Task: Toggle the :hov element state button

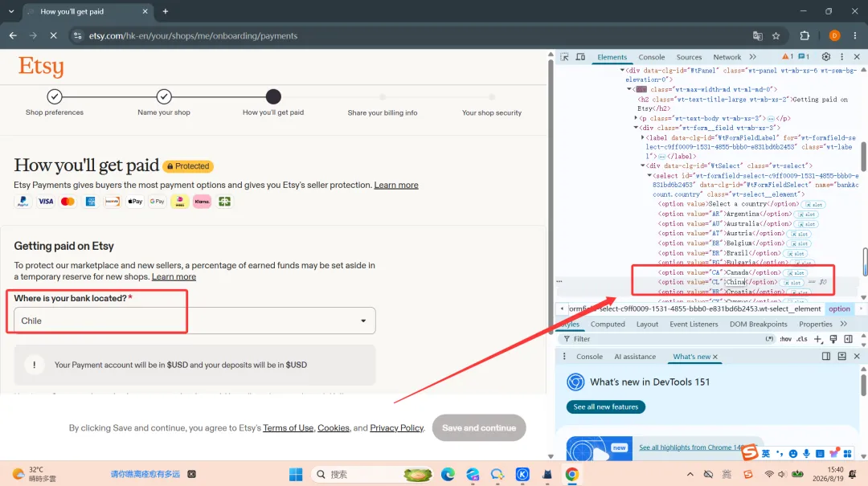Action: pyautogui.click(x=785, y=339)
